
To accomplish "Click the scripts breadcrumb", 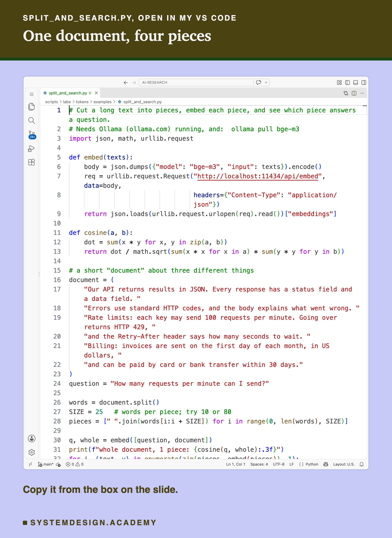I will click(x=51, y=102).
